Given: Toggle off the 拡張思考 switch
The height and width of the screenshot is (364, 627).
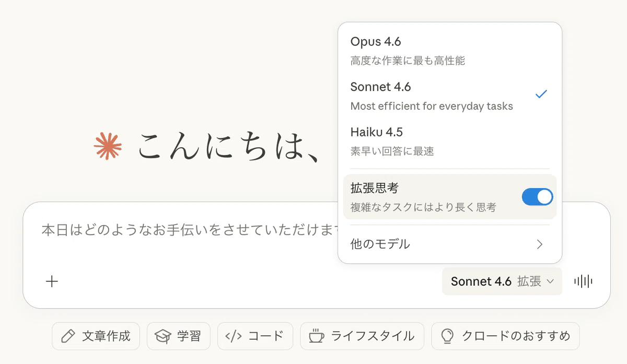Looking at the screenshot, I should click(537, 197).
